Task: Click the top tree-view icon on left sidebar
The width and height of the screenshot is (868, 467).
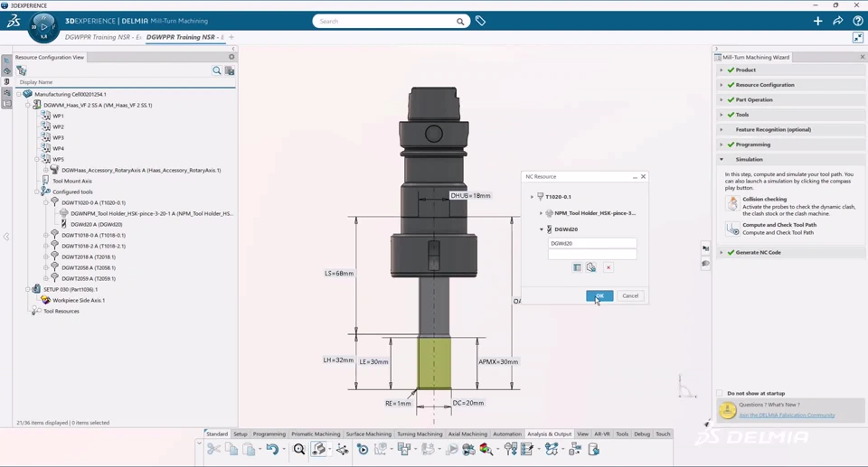Action: point(6,61)
